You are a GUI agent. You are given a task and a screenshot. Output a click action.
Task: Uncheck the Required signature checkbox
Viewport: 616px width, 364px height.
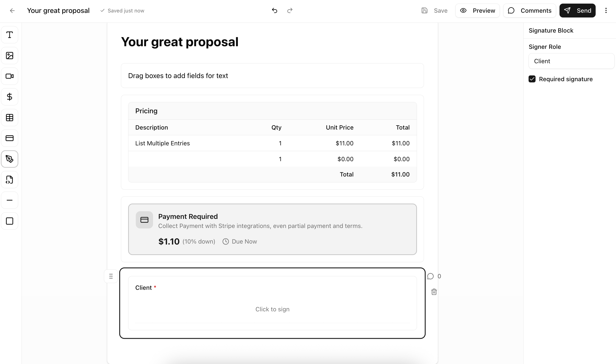click(532, 79)
